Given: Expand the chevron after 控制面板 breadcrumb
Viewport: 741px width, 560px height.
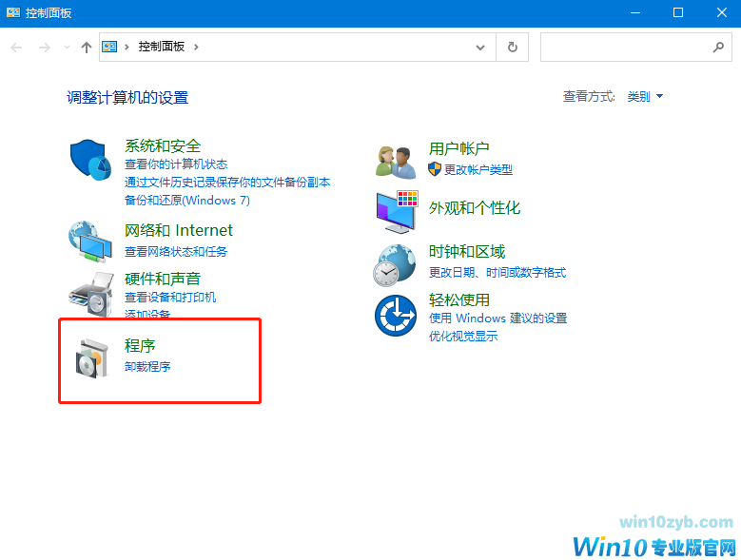Looking at the screenshot, I should click(x=196, y=47).
